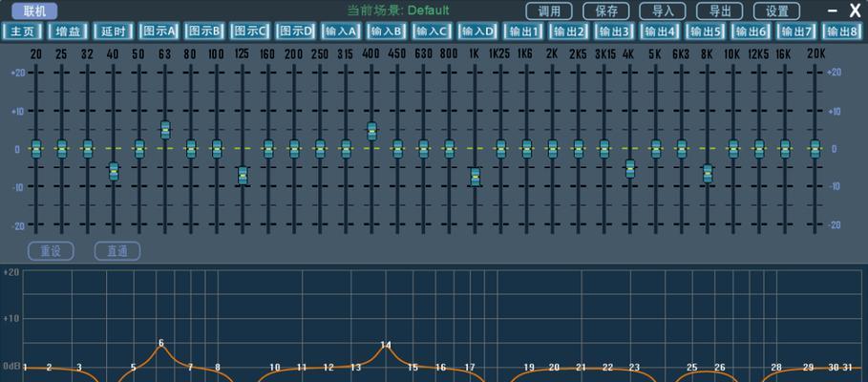Open the 调用 recall preset button
The height and width of the screenshot is (382, 868).
pyautogui.click(x=549, y=11)
